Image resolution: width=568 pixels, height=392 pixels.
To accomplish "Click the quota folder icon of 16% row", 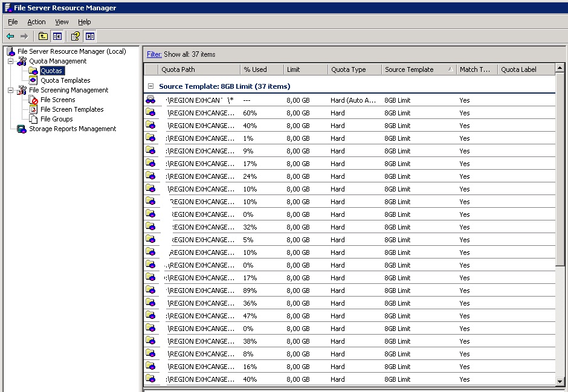I will pos(150,366).
